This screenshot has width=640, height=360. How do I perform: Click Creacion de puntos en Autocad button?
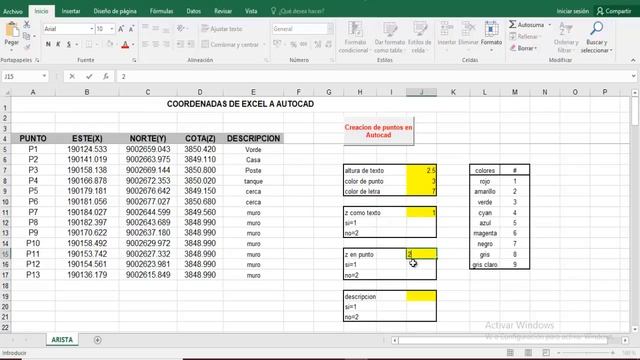(x=378, y=131)
